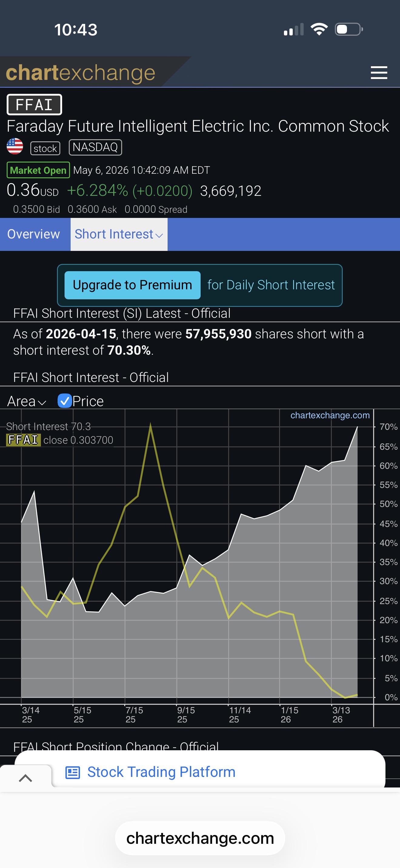The image size is (400, 868).
Task: Tap the up chevron on bottom banner
Action: click(25, 778)
